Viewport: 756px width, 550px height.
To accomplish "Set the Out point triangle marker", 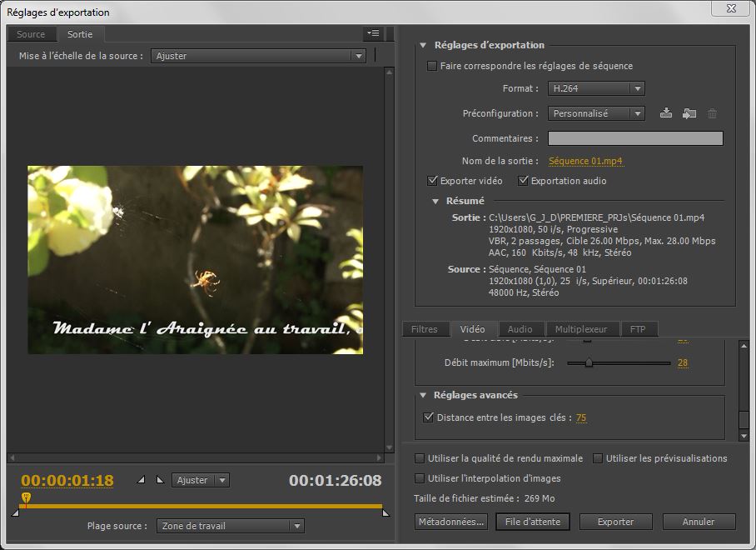I will click(x=160, y=479).
